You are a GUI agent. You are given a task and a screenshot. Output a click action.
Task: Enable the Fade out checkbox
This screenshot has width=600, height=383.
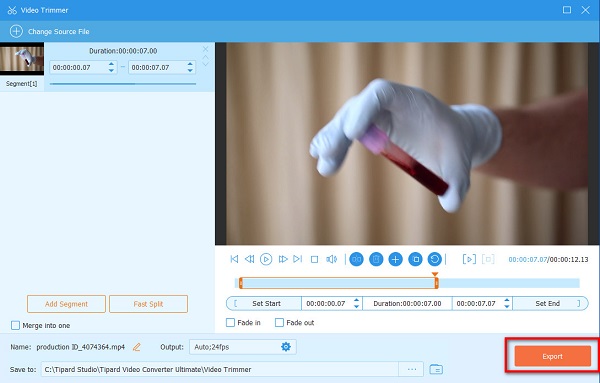pyautogui.click(x=279, y=323)
